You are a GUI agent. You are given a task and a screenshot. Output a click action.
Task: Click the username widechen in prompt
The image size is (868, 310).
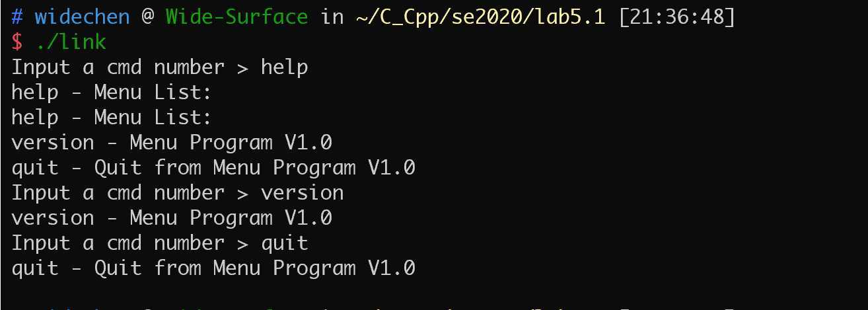(82, 17)
